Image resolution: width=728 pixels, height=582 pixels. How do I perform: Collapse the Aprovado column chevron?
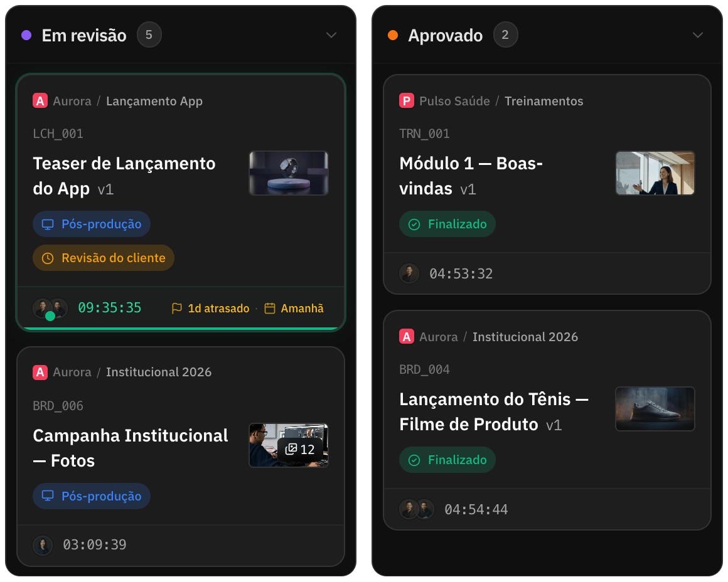point(697,35)
